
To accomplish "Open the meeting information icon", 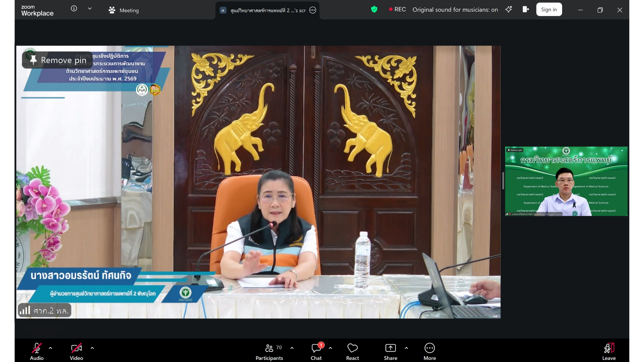I will click(74, 9).
